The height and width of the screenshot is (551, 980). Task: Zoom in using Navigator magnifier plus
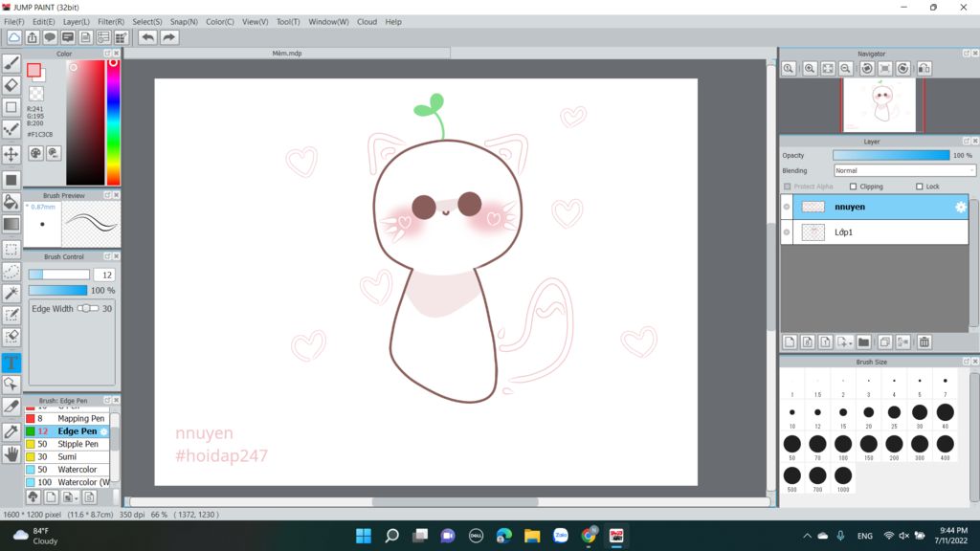pyautogui.click(x=810, y=69)
